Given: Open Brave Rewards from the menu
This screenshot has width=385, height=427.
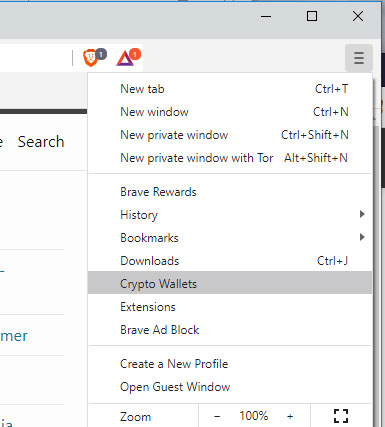Looking at the screenshot, I should [230, 192].
